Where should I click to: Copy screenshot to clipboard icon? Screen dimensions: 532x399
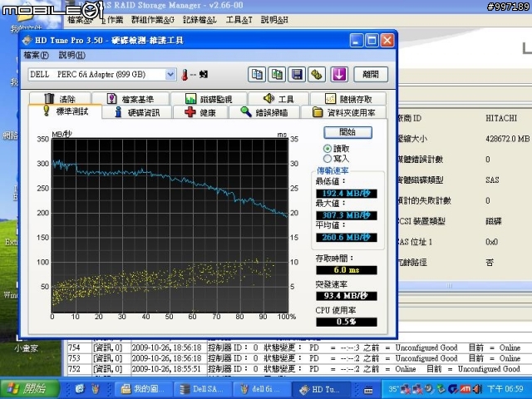(277, 74)
